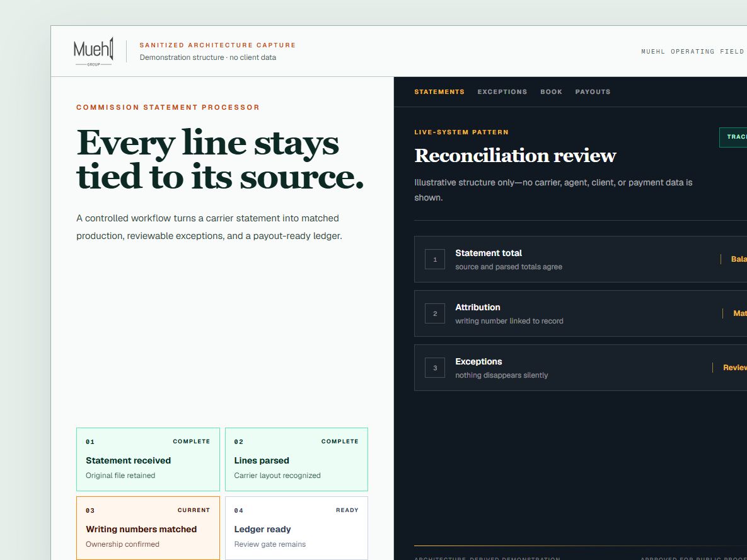Click the numbered 1 box beside Statement total
The width and height of the screenshot is (747, 560).
[x=435, y=259]
